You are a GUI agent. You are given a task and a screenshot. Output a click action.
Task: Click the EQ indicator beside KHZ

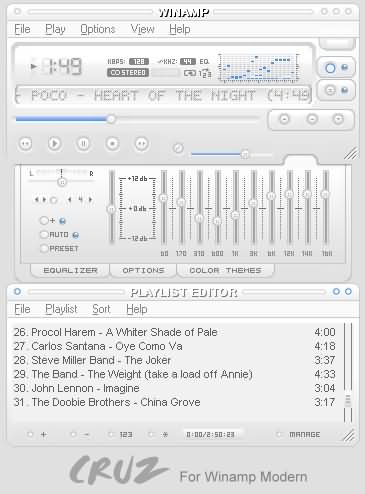point(204,62)
